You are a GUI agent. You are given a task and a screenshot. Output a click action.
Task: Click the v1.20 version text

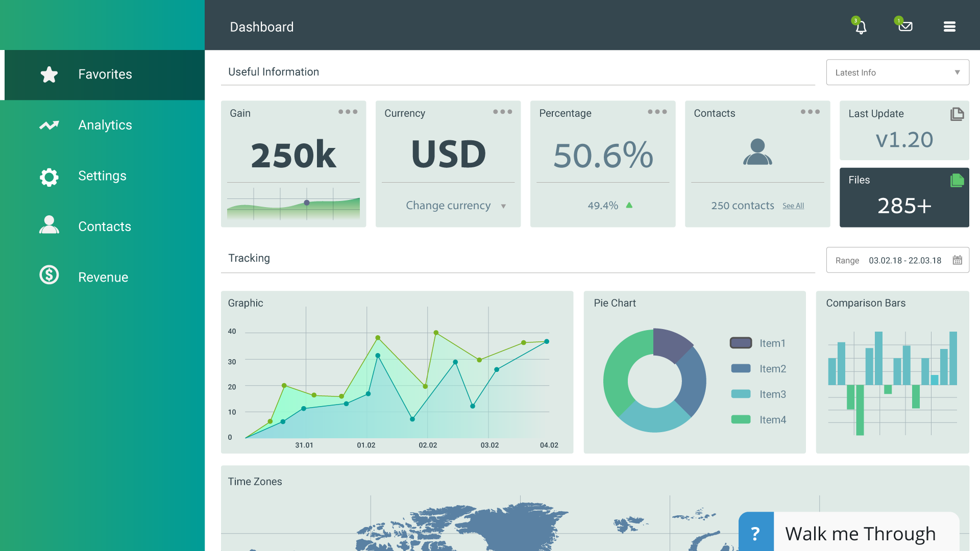(904, 140)
